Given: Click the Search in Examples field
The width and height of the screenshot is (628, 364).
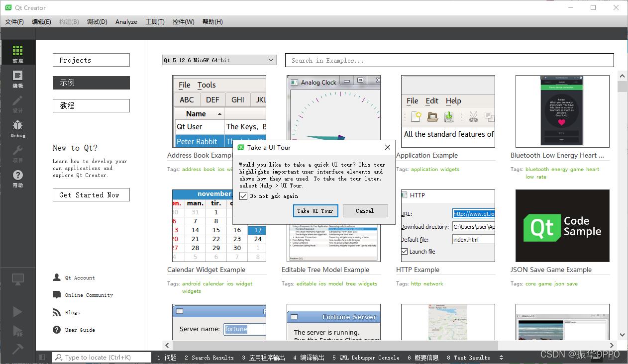Looking at the screenshot, I should [449, 60].
